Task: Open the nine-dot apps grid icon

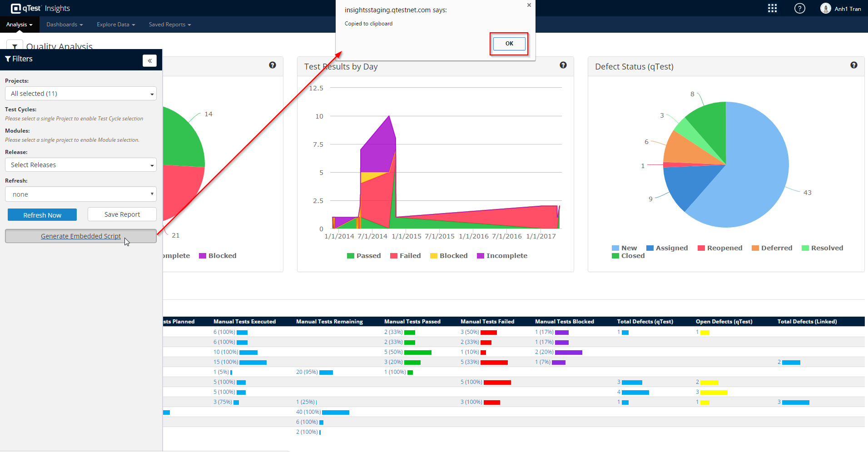Action: tap(772, 8)
